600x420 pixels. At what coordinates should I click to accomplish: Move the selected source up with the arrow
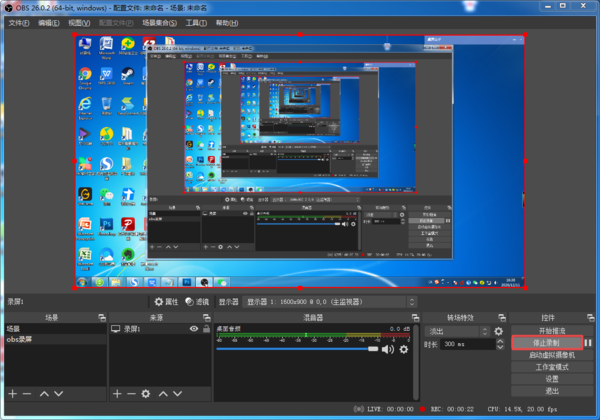tap(161, 394)
